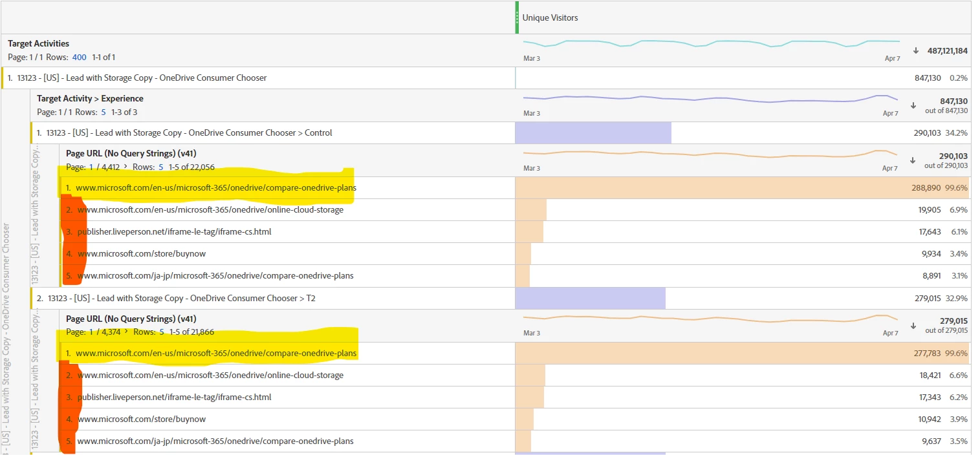Viewport: 980px width, 455px height.
Task: Select Page URL header above 1-5 of 22,056
Action: pyautogui.click(x=131, y=153)
